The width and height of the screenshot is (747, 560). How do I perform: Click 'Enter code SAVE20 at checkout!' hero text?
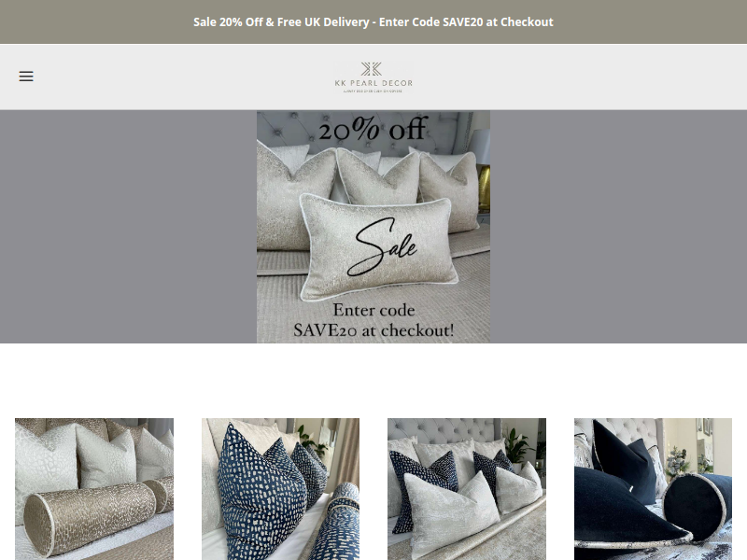point(373,320)
